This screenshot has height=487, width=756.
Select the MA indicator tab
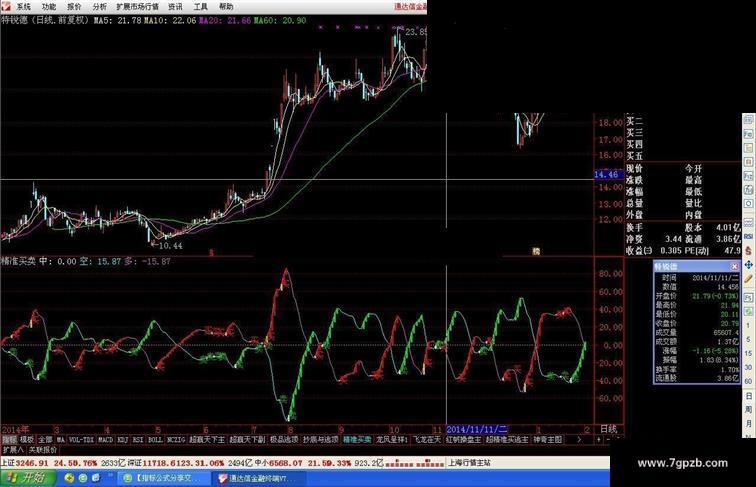[61, 440]
